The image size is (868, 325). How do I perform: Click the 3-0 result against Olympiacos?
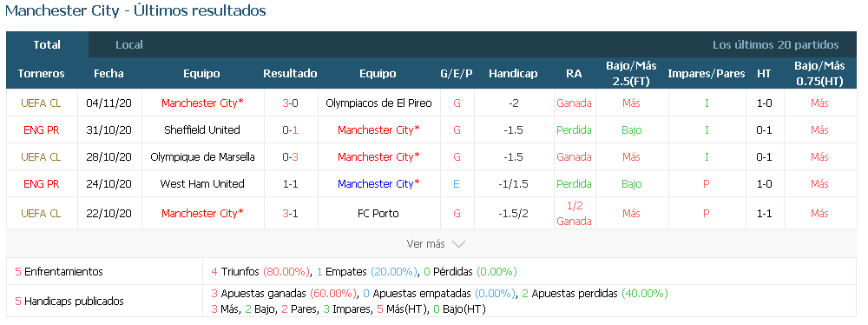[290, 103]
